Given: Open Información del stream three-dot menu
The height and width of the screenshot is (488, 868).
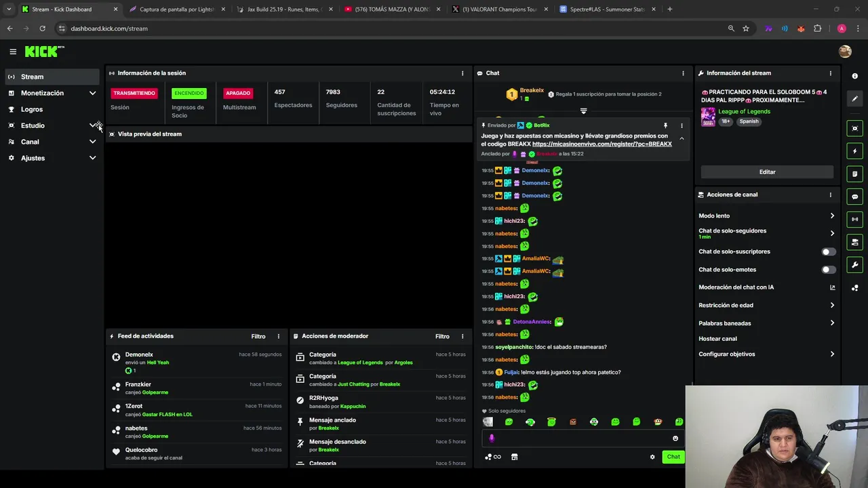Looking at the screenshot, I should tap(830, 73).
